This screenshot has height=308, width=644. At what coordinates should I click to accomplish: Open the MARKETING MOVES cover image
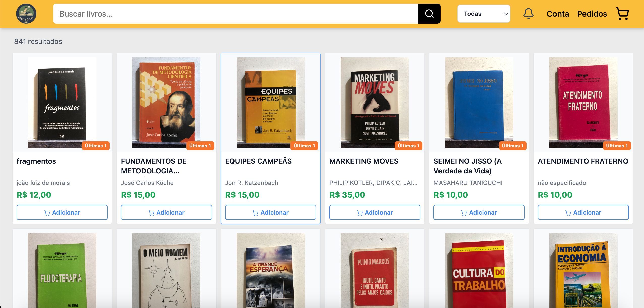375,102
